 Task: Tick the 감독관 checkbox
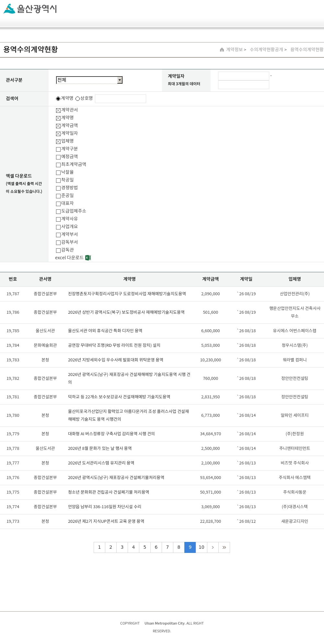(x=58, y=251)
